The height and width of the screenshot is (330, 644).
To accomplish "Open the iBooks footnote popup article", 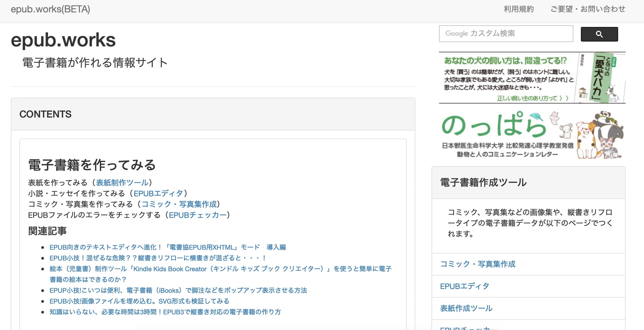I will click(179, 291).
